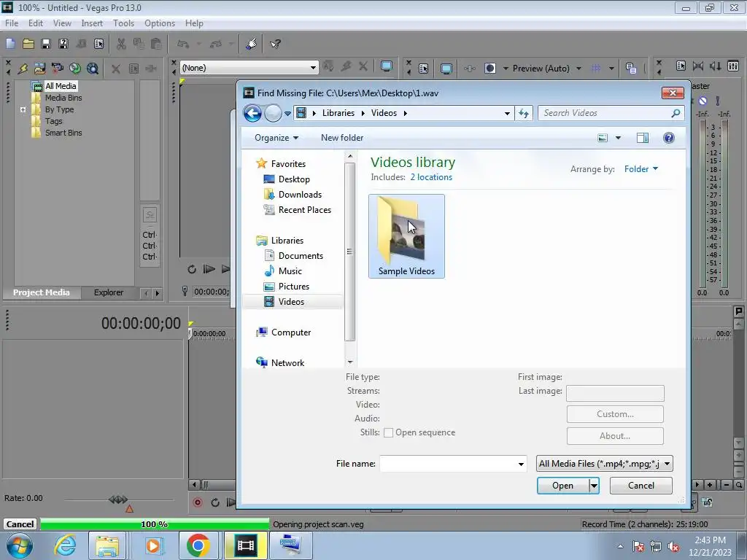This screenshot has height=560, width=747.
Task: Open the Preview (Auto) quality dropdown
Action: point(578,69)
